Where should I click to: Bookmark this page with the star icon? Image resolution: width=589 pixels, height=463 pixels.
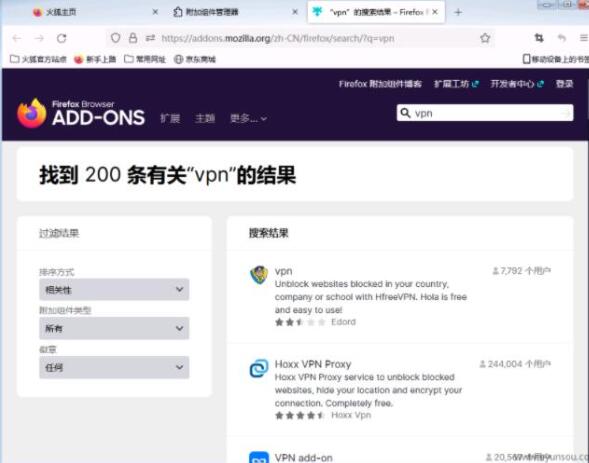[x=485, y=38]
